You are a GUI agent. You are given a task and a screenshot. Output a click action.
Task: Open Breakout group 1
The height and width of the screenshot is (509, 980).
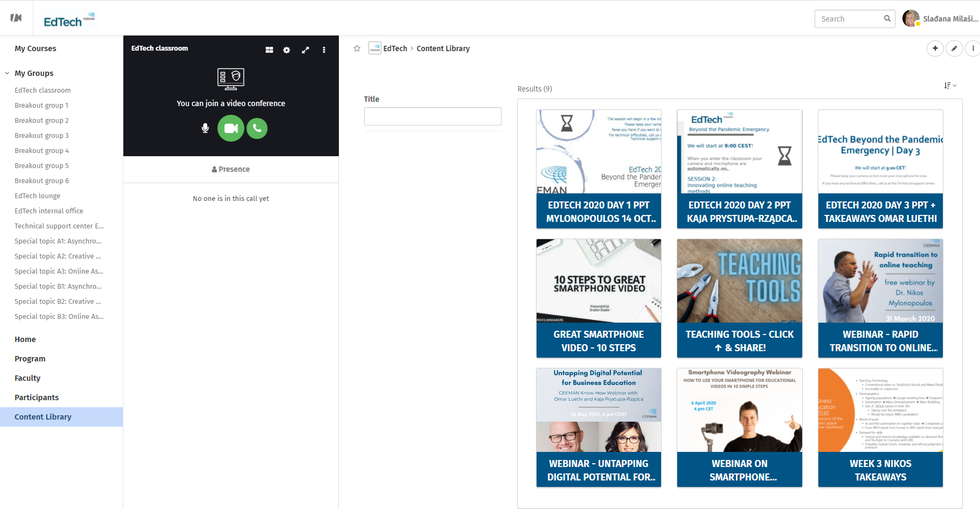(41, 106)
